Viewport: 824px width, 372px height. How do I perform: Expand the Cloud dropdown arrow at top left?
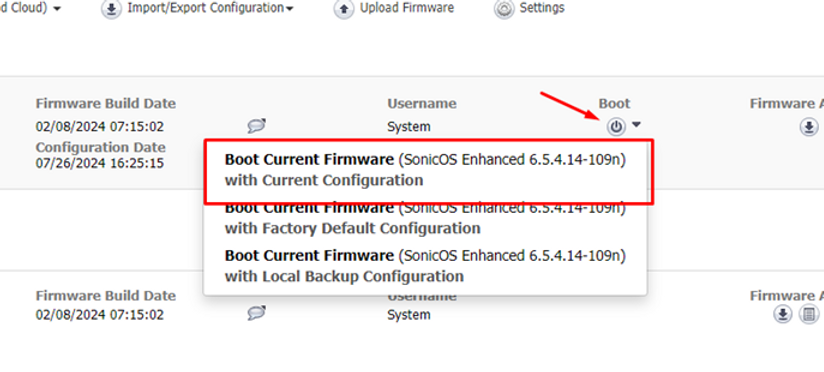(x=57, y=8)
